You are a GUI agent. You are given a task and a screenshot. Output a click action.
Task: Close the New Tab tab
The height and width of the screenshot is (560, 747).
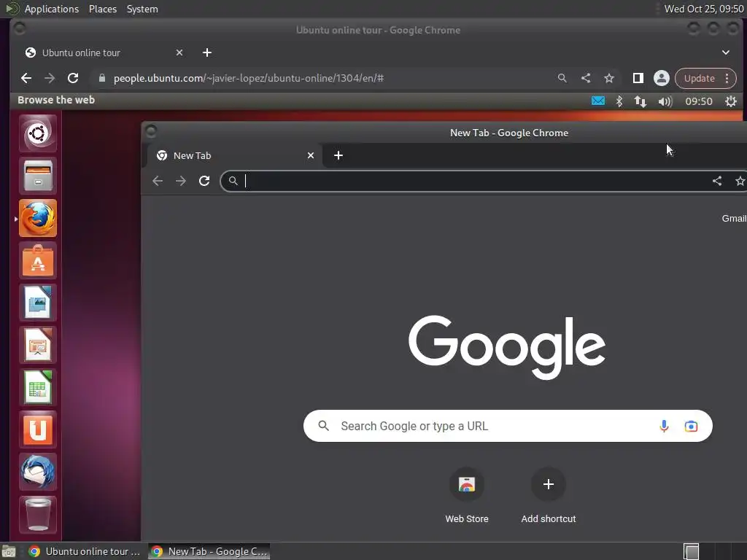pos(311,155)
